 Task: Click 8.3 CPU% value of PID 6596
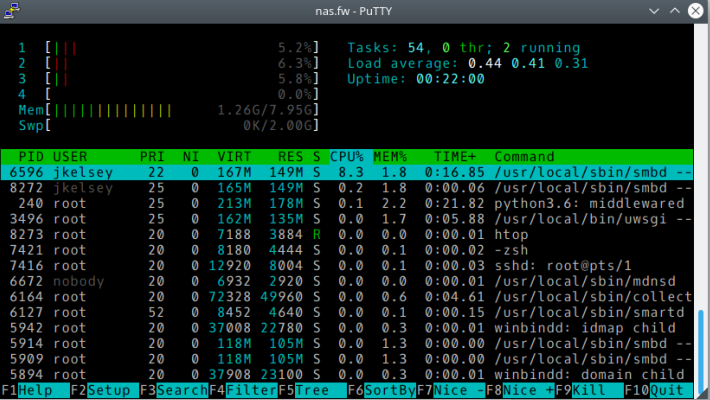[x=351, y=172]
